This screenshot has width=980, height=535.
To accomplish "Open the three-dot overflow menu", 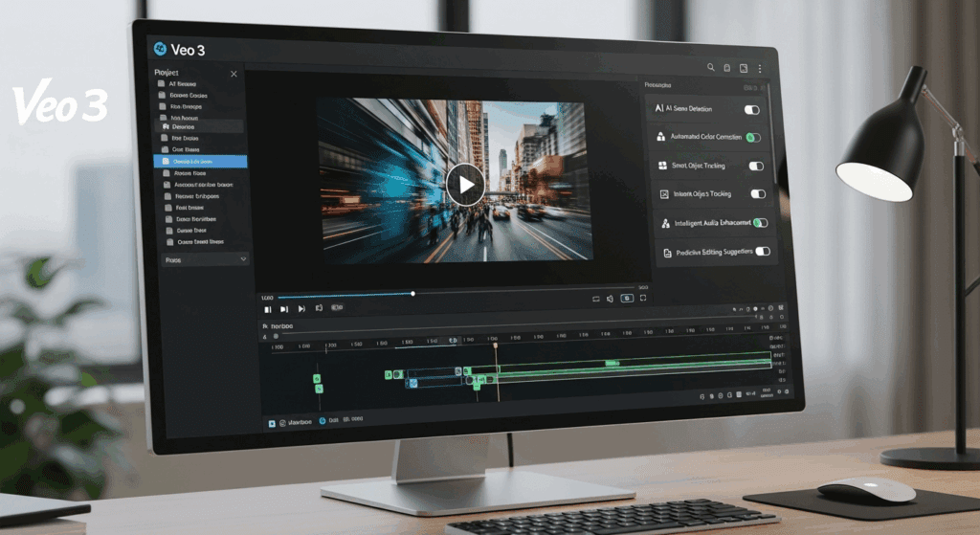I will (760, 69).
